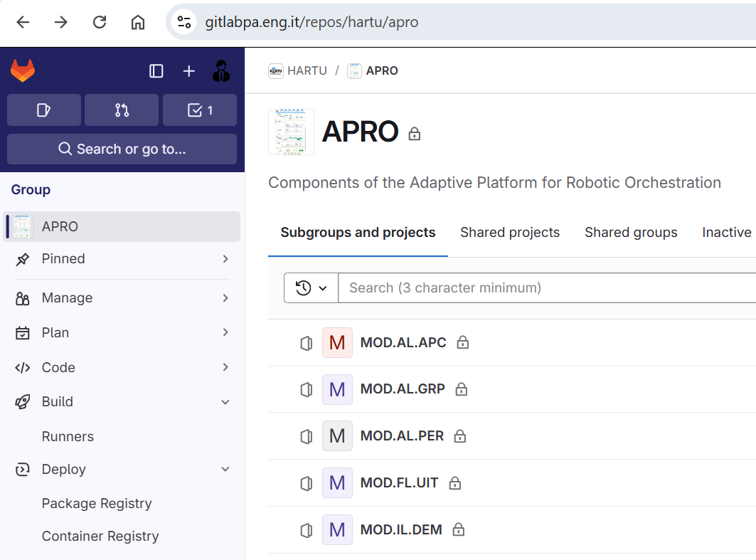Open the GitLab fox logo homepage
The image size is (756, 560).
point(23,71)
